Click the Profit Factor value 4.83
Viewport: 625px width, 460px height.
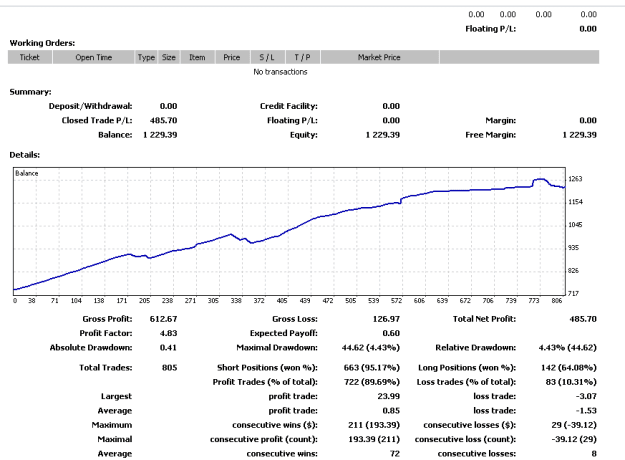(168, 333)
